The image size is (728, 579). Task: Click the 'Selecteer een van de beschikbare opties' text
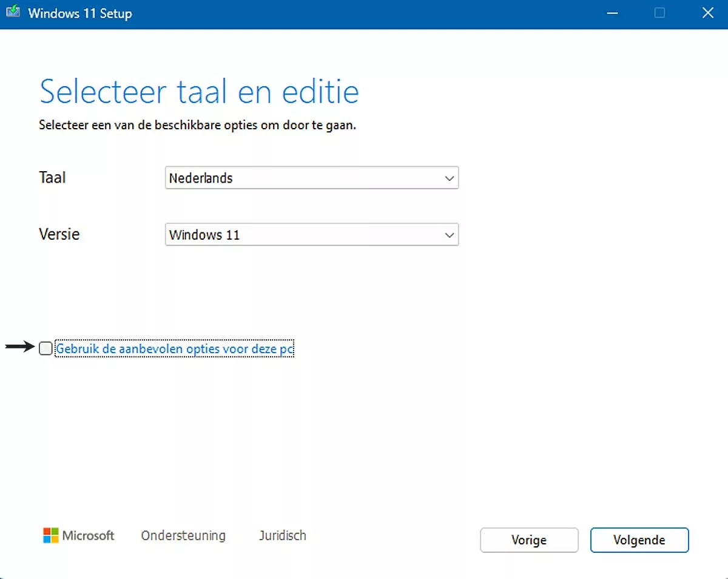[198, 126]
